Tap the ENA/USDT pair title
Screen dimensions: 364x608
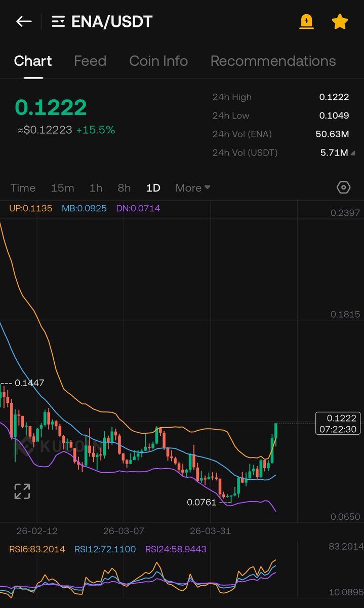tap(112, 22)
